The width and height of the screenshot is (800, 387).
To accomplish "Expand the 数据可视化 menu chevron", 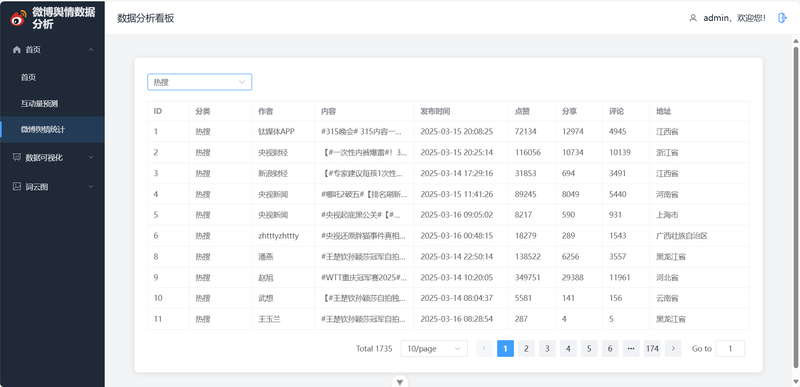I will (x=91, y=158).
